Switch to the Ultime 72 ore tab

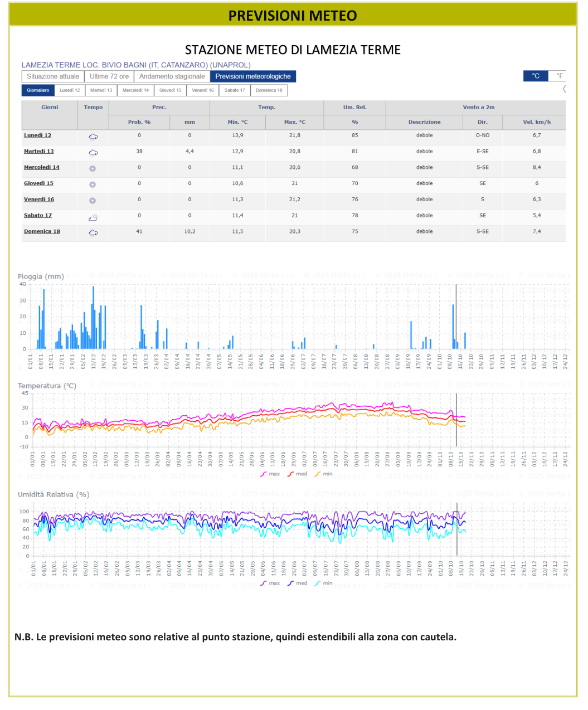[109, 76]
